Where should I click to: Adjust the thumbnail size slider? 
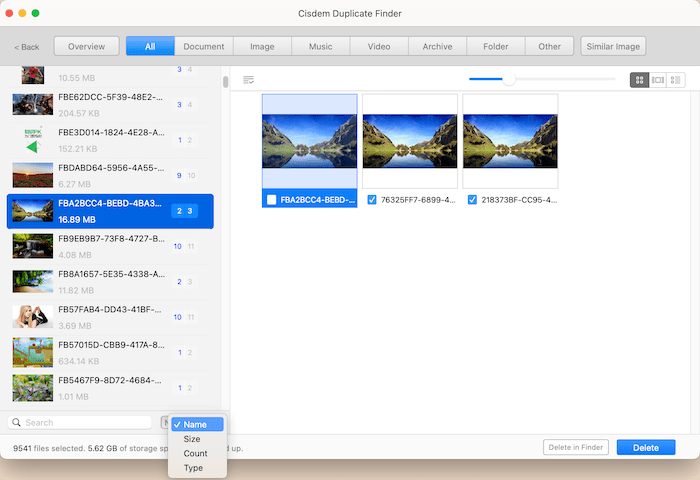click(508, 79)
